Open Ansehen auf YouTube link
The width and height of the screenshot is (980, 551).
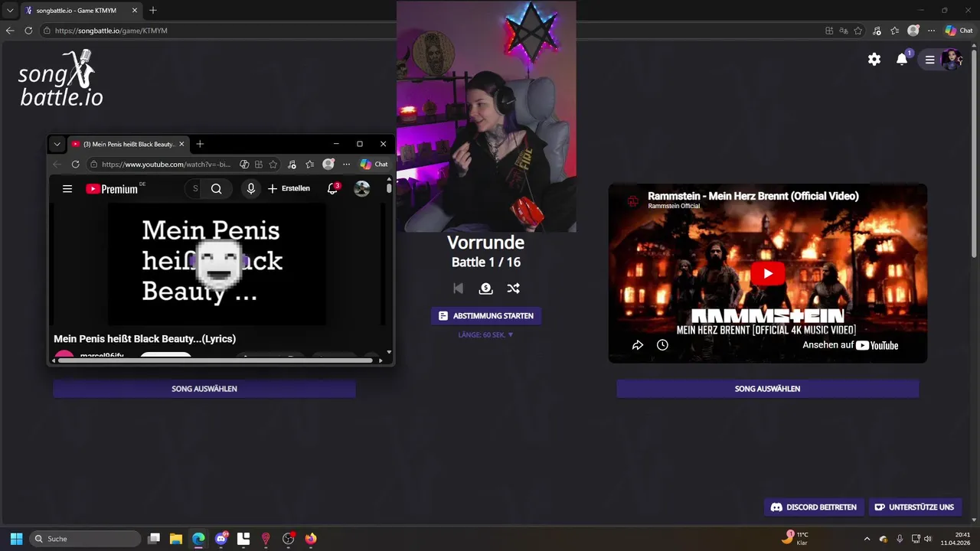point(850,345)
